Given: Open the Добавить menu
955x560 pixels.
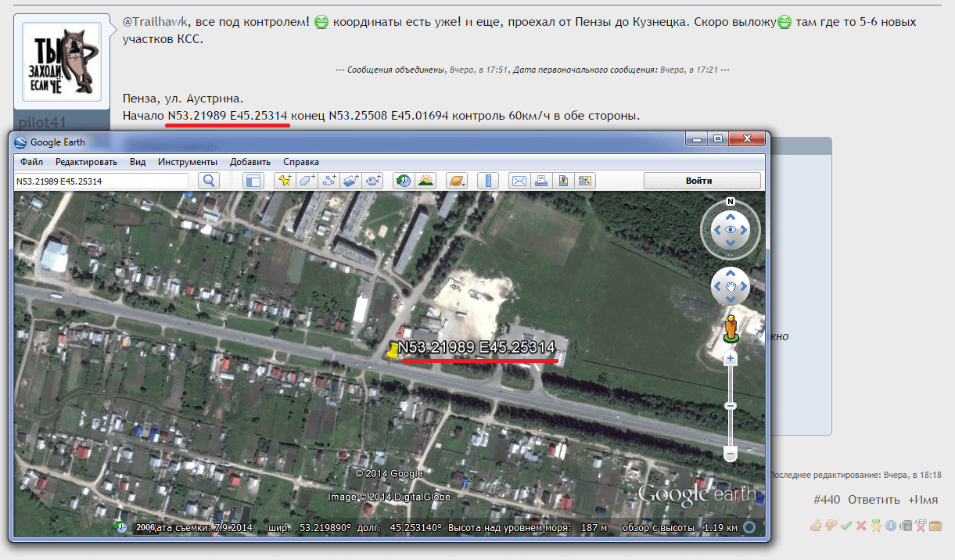Looking at the screenshot, I should tap(250, 162).
